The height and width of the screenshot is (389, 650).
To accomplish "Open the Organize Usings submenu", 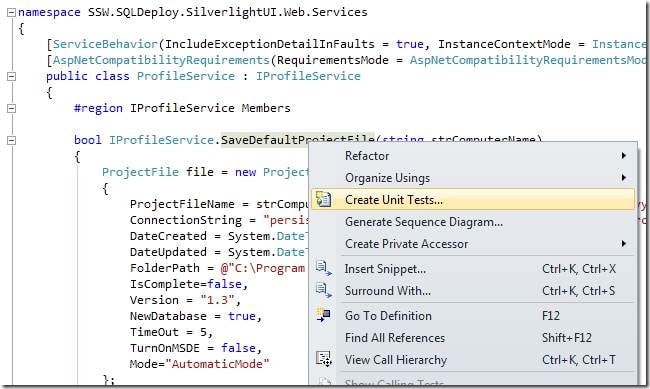I will coord(473,178).
